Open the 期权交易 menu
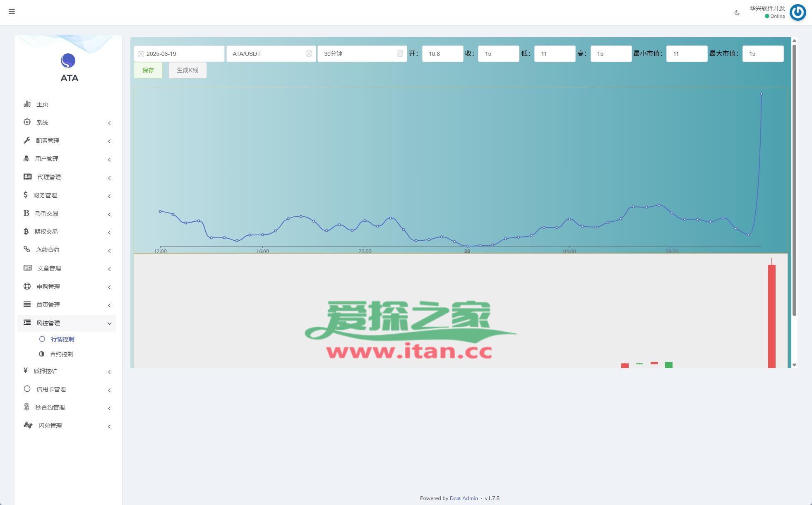The width and height of the screenshot is (812, 505). tap(67, 232)
